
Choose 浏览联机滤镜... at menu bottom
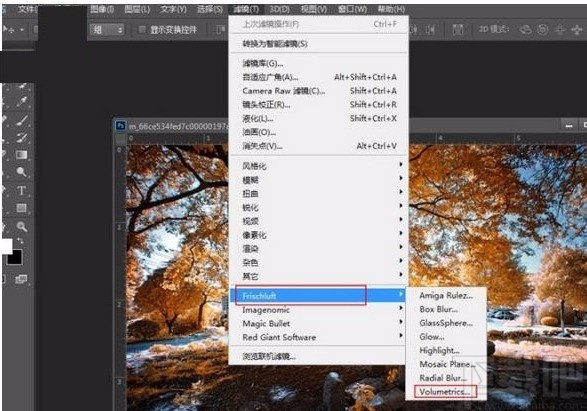(x=319, y=356)
